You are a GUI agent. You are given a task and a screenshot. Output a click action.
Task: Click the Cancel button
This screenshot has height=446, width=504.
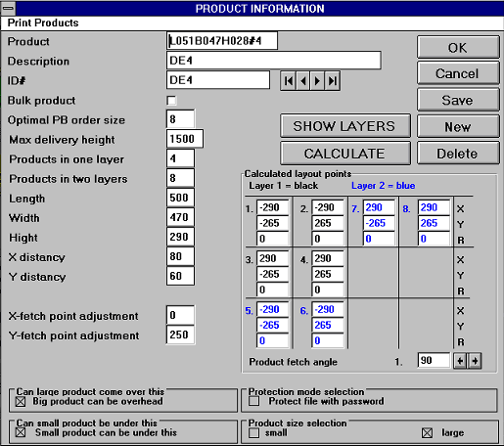[x=458, y=73]
